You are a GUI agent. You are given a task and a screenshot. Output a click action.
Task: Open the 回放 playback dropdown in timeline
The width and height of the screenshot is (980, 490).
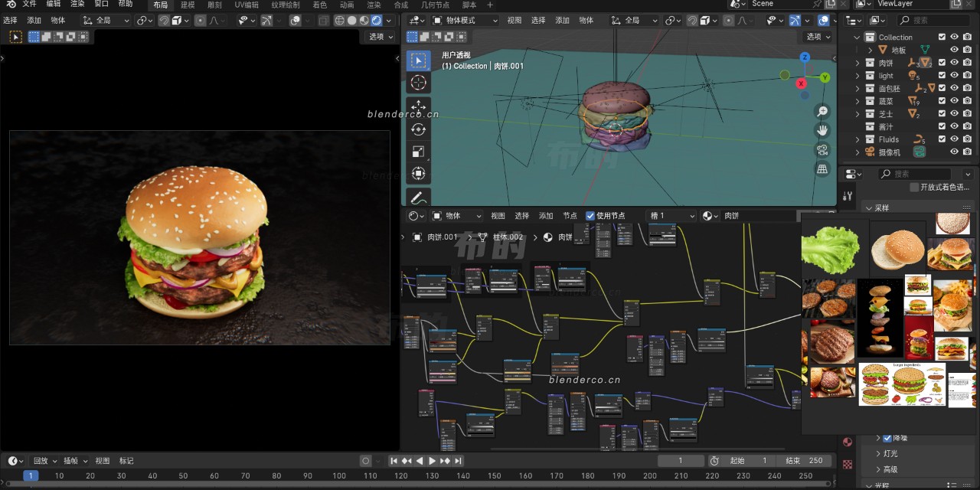(x=45, y=461)
